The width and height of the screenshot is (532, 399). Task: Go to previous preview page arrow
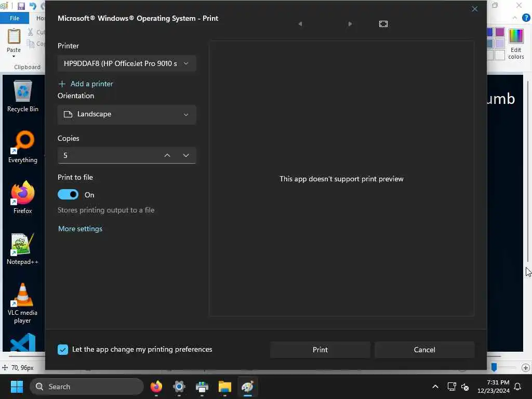[300, 24]
